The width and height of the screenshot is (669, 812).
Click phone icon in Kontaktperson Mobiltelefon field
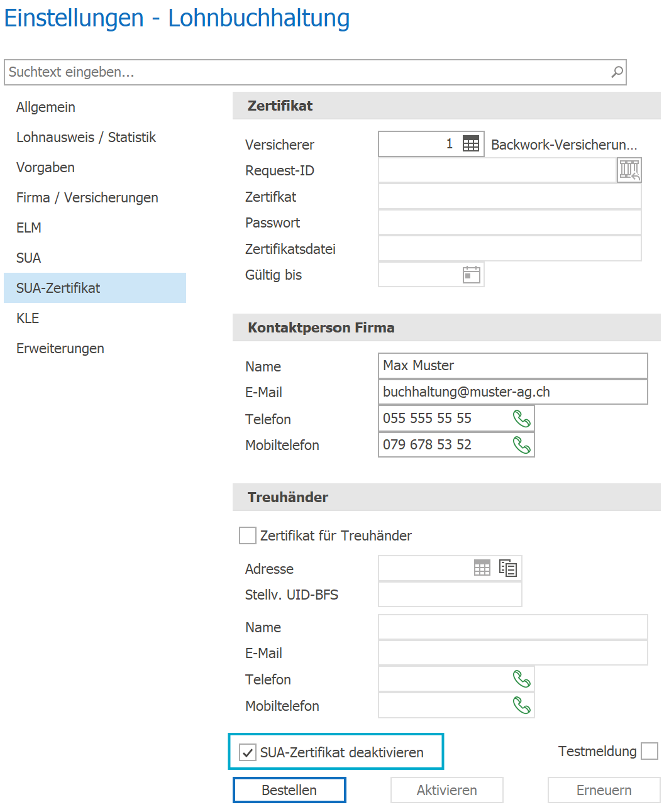pyautogui.click(x=522, y=445)
